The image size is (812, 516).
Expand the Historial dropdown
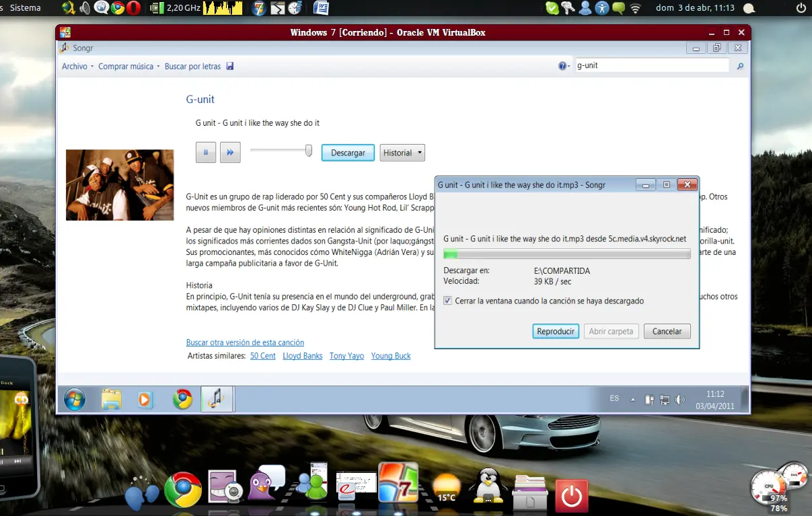pyautogui.click(x=402, y=153)
